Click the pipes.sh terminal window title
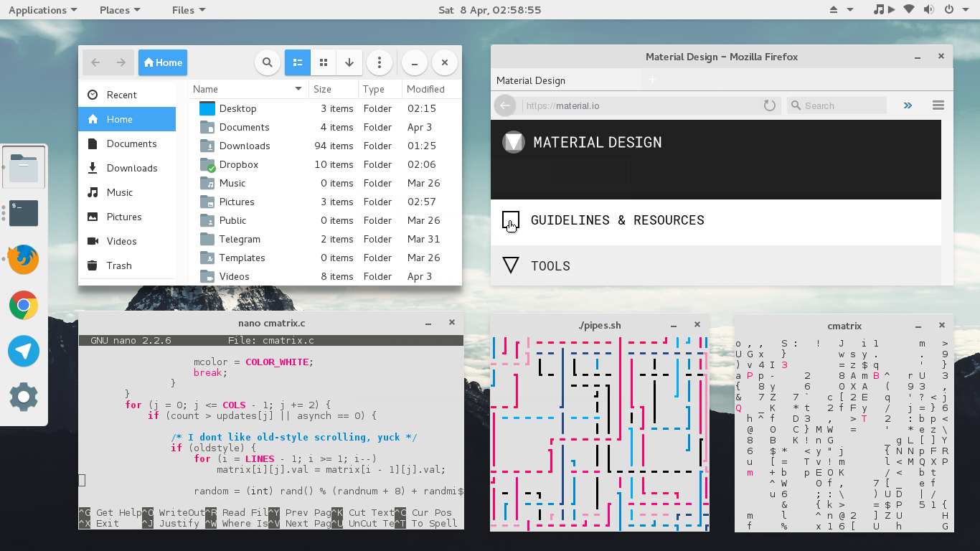Viewport: 980px width, 551px height. tap(599, 325)
